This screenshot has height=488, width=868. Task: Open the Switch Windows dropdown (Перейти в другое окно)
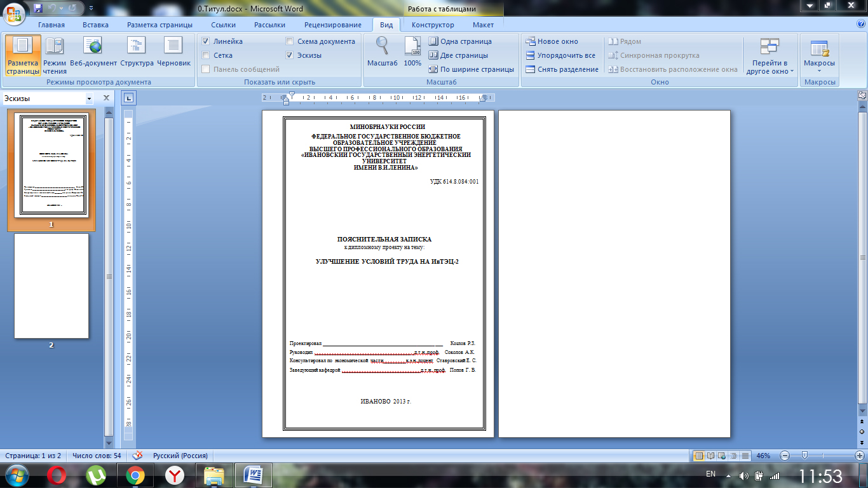[x=770, y=56]
